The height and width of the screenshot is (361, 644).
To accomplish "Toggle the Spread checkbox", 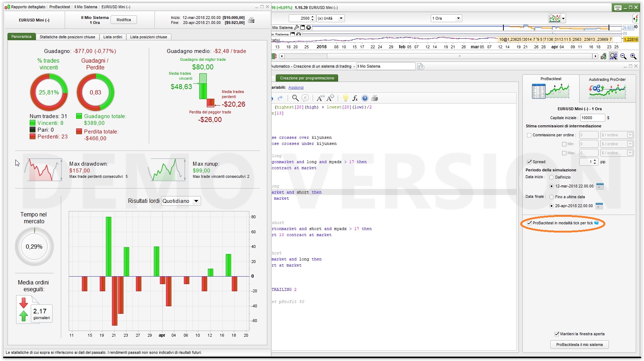I will (529, 162).
